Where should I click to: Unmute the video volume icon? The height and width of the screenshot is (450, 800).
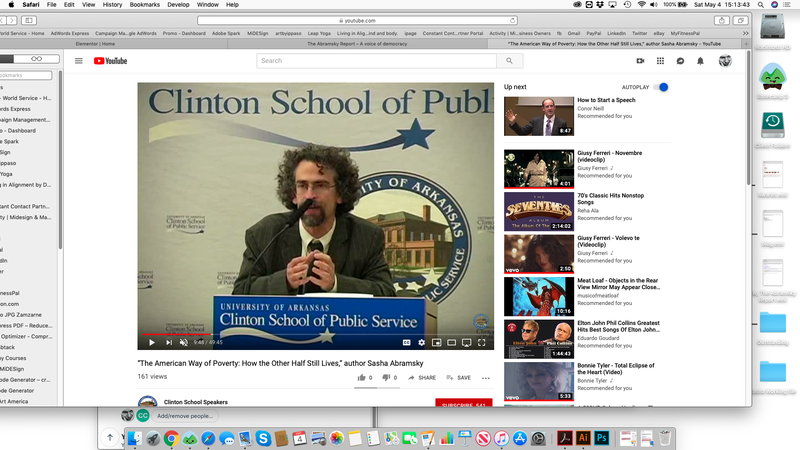184,342
